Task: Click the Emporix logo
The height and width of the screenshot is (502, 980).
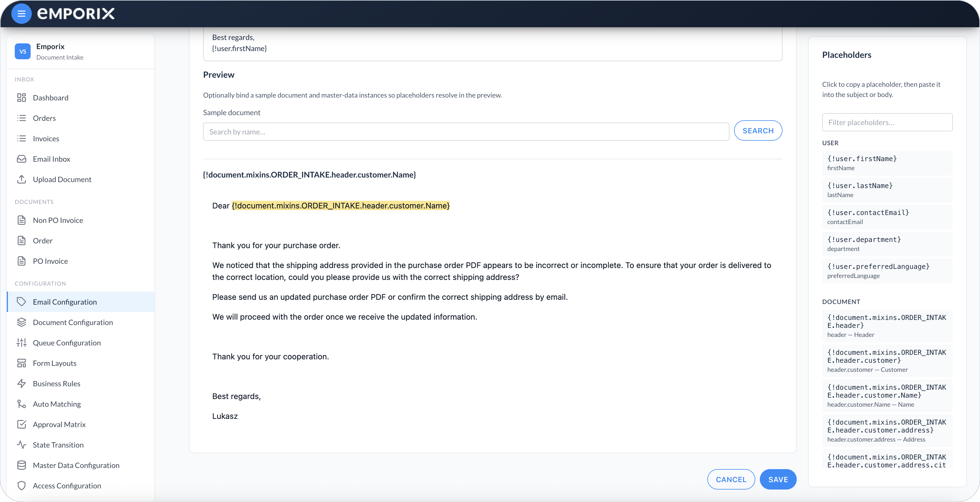Action: click(x=76, y=14)
